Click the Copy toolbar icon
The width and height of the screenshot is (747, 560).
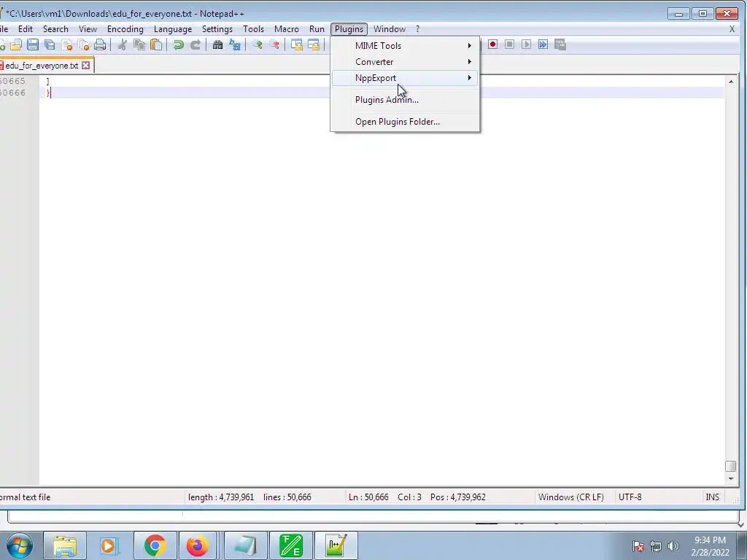[139, 44]
